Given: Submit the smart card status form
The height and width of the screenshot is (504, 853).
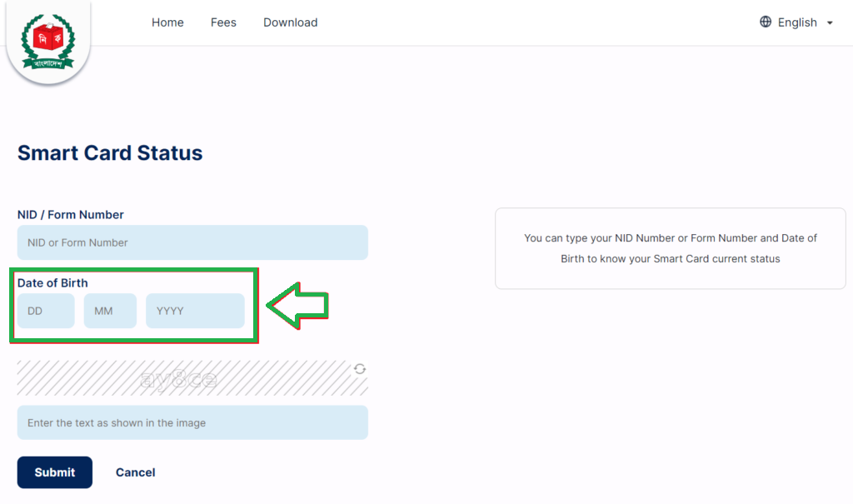Looking at the screenshot, I should [55, 472].
